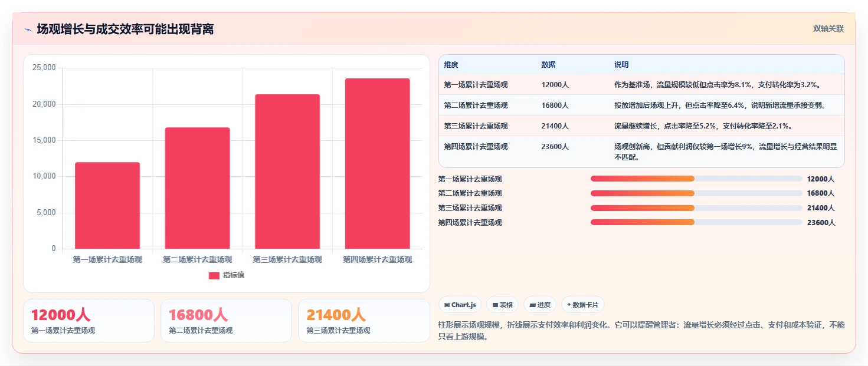Select the 数据卡片 chip
Screen dimensions: 868x366
(583, 305)
